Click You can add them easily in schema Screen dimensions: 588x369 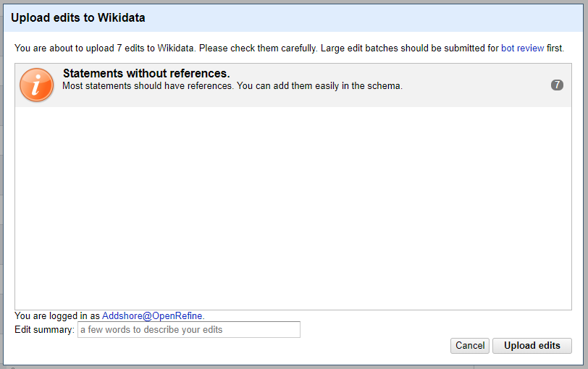[x=319, y=86]
